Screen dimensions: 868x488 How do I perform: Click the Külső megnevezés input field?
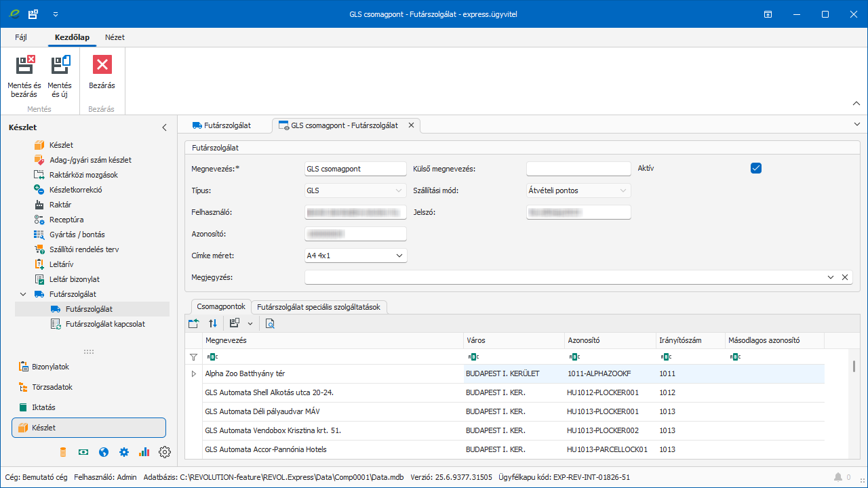578,169
